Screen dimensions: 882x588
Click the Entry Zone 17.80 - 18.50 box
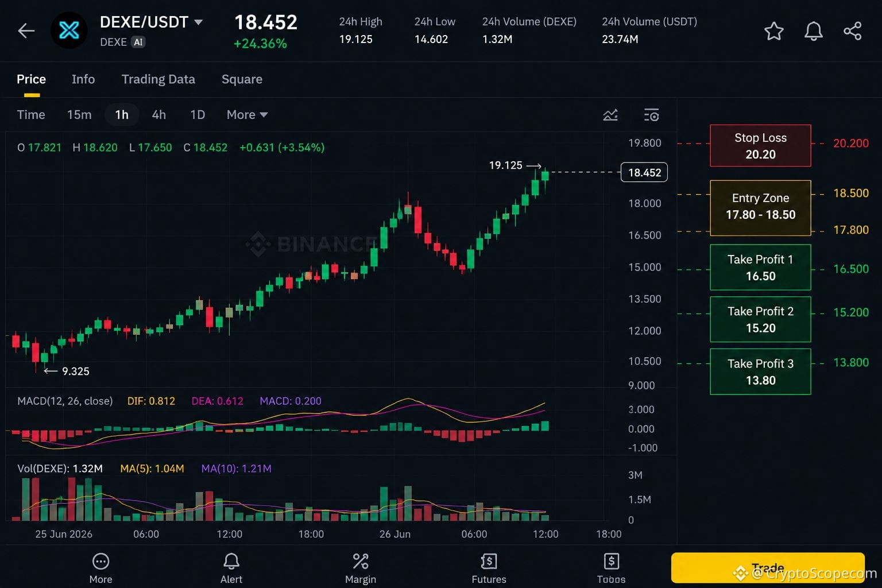(x=760, y=208)
